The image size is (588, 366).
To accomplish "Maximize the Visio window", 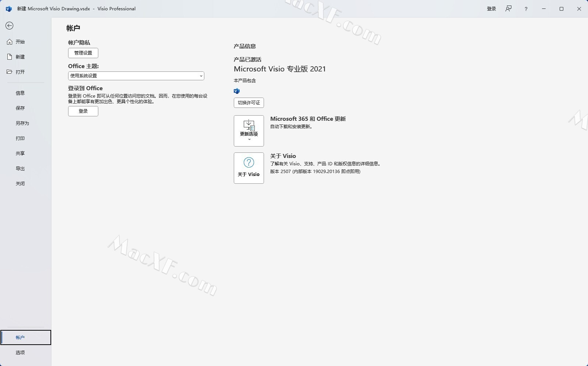I will (561, 9).
